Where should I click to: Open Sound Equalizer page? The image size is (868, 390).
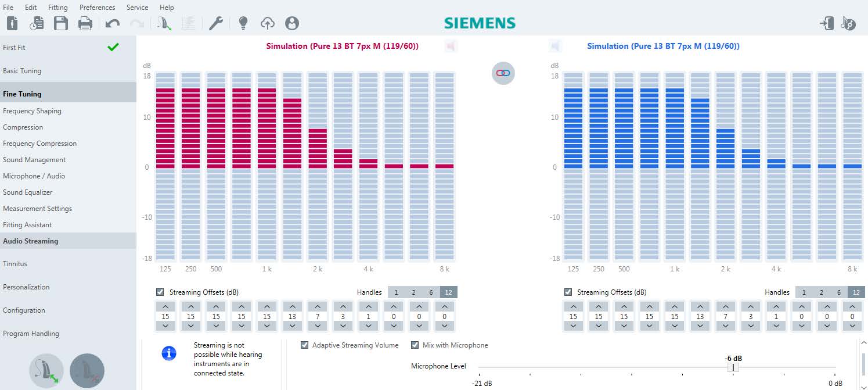pyautogui.click(x=68, y=192)
